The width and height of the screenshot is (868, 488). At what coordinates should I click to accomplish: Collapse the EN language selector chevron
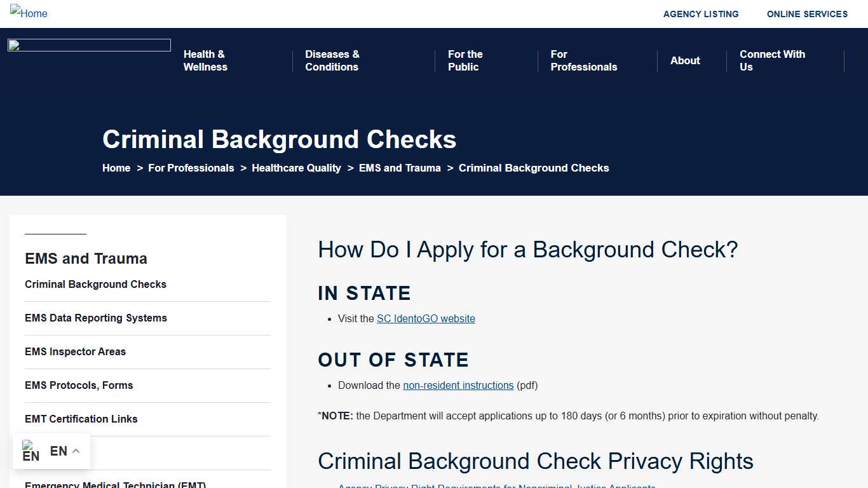point(76,451)
